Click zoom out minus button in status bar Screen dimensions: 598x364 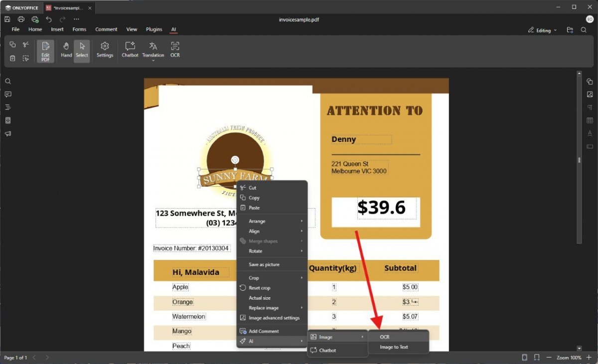point(549,358)
